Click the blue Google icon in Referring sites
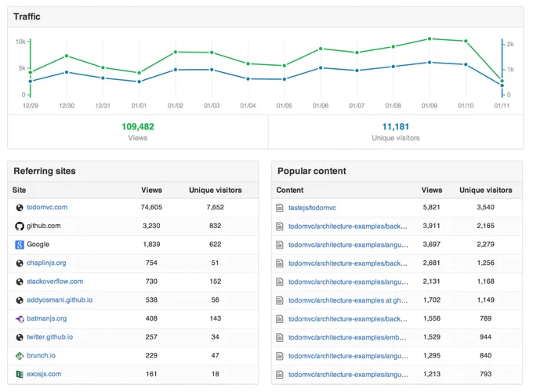 point(20,245)
